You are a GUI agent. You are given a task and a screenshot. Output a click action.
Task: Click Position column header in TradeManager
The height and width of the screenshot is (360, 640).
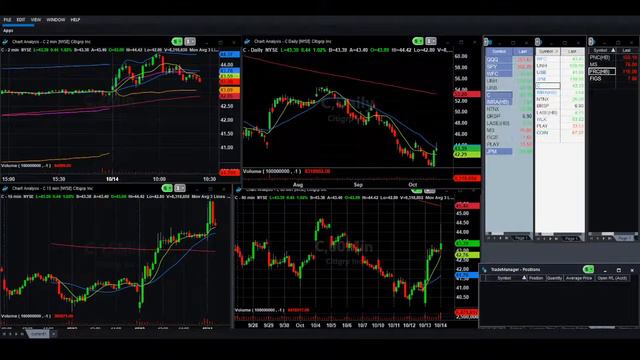coord(536,278)
